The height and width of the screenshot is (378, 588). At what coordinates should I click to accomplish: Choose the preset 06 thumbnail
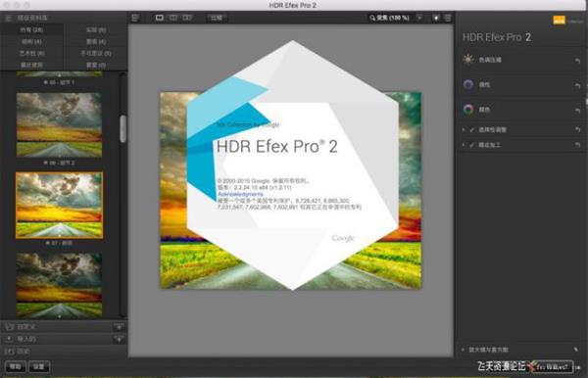click(59, 124)
